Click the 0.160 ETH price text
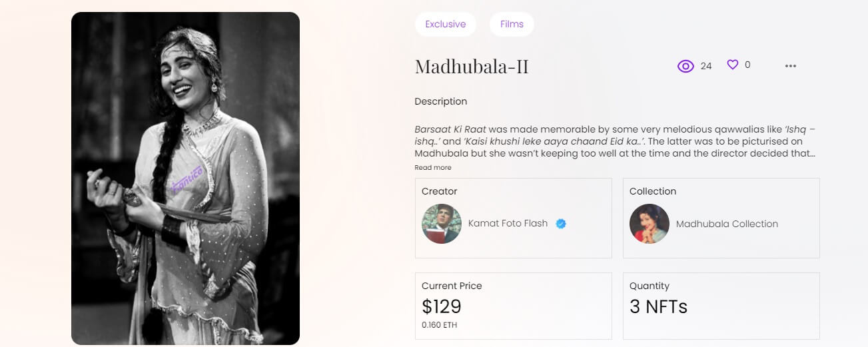Screen dimensions: 868x347 440,325
